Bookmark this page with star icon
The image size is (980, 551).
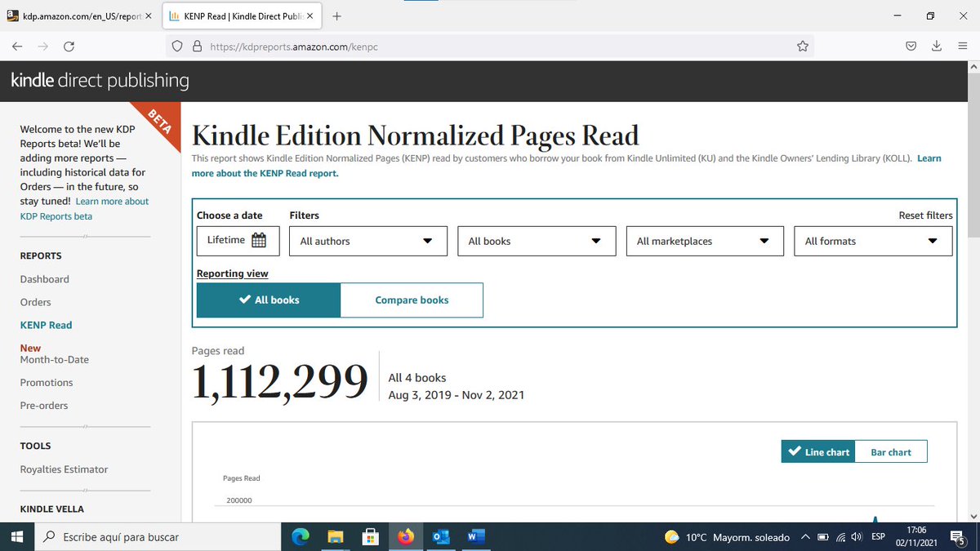pos(803,47)
